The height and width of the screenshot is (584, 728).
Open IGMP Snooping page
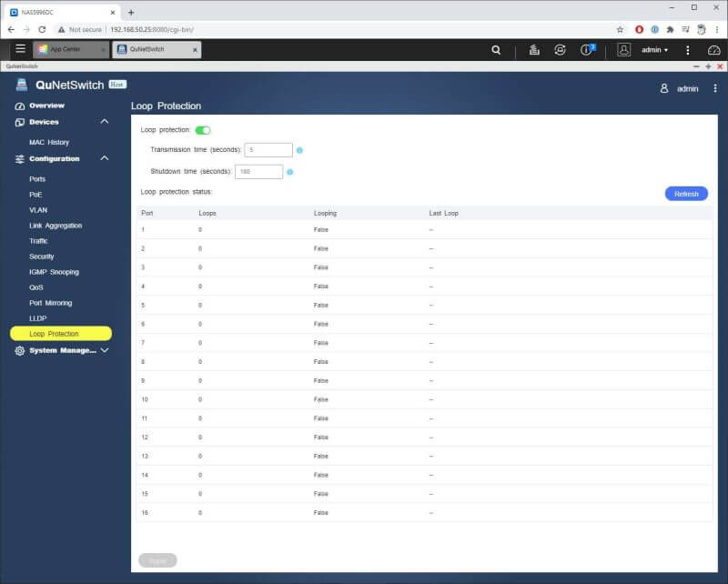[54, 272]
